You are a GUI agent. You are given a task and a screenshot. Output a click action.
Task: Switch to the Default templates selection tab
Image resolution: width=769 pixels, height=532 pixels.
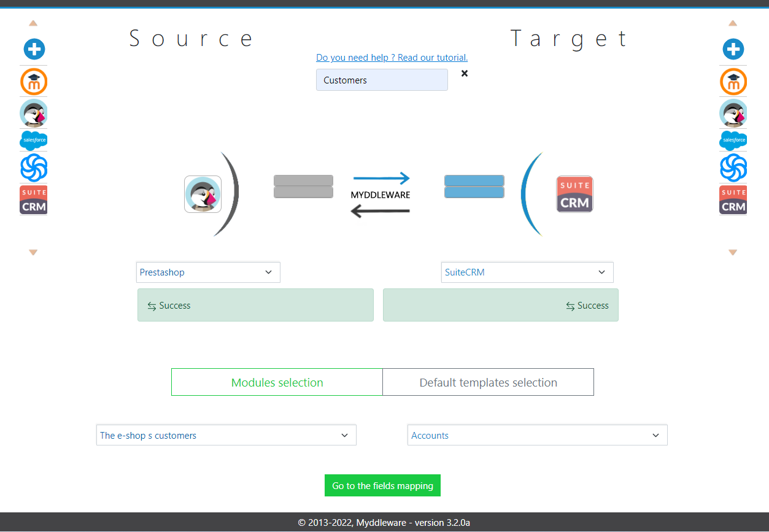click(488, 382)
